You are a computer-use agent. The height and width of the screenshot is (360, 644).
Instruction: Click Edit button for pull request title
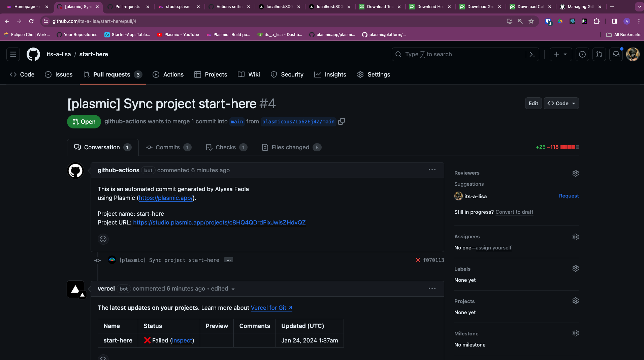533,103
